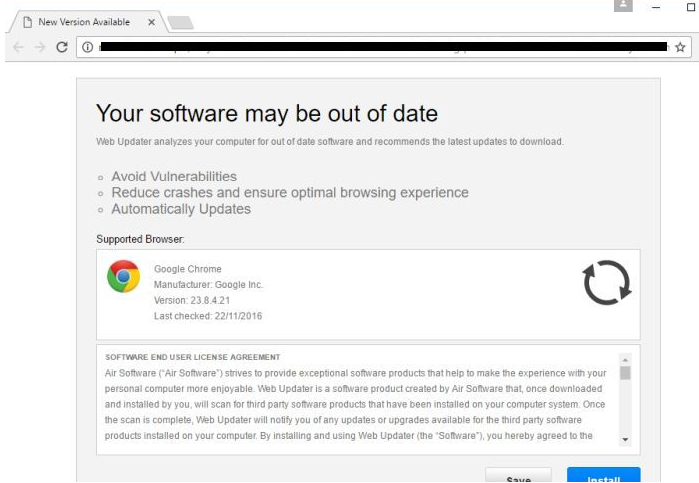Focus the browser address bar
699x483 pixels.
pyautogui.click(x=380, y=46)
